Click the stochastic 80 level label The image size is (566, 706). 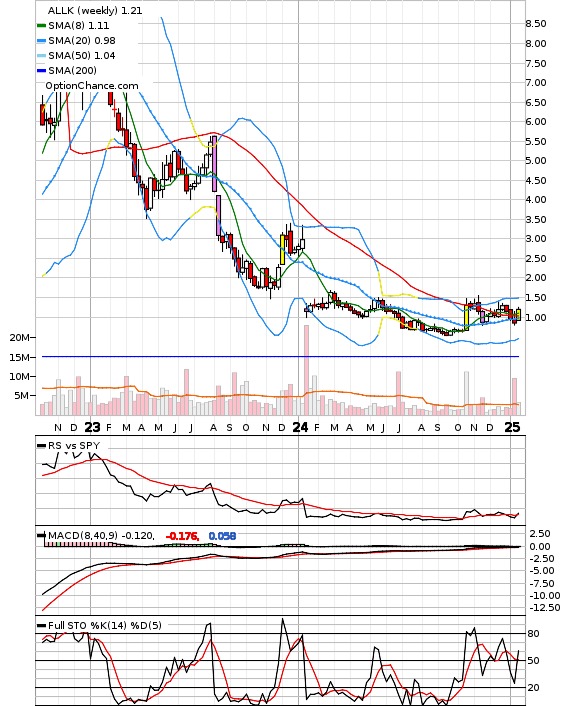point(534,634)
